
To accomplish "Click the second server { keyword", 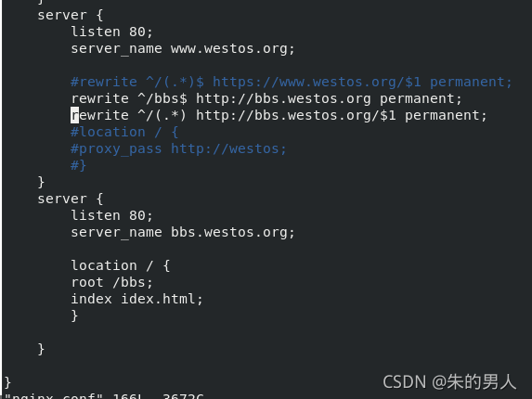I will 71,199.
